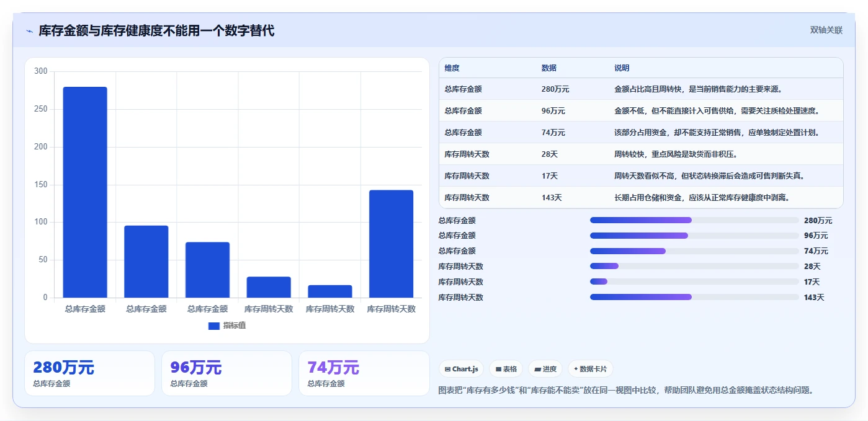Click the 17天 progress bar
This screenshot has height=421, width=868.
694,281
